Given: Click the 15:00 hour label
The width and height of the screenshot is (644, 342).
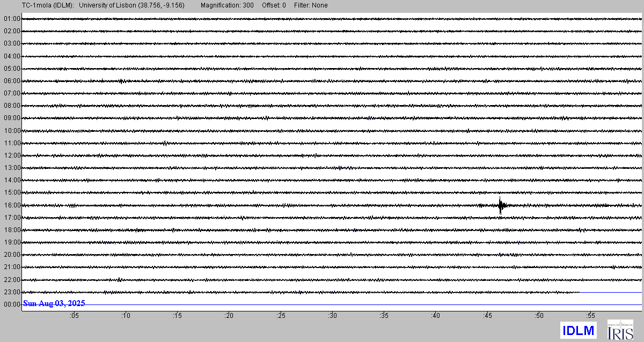Looking at the screenshot, I should tap(12, 192).
